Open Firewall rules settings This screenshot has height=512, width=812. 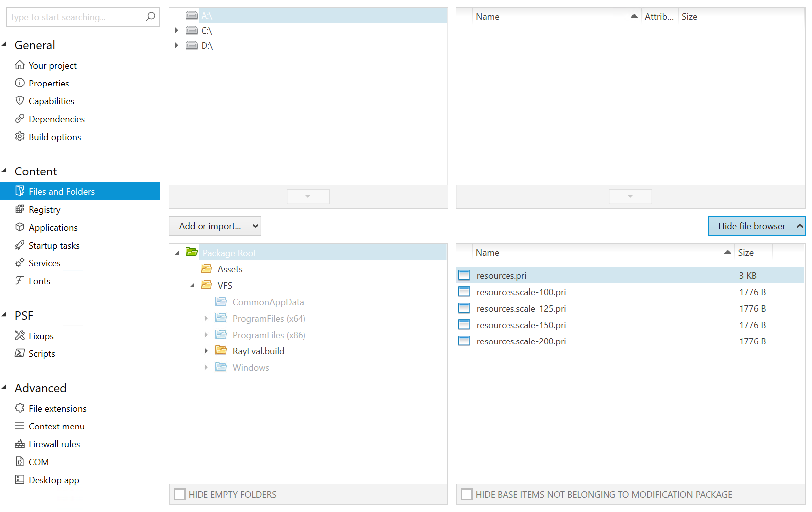[54, 444]
